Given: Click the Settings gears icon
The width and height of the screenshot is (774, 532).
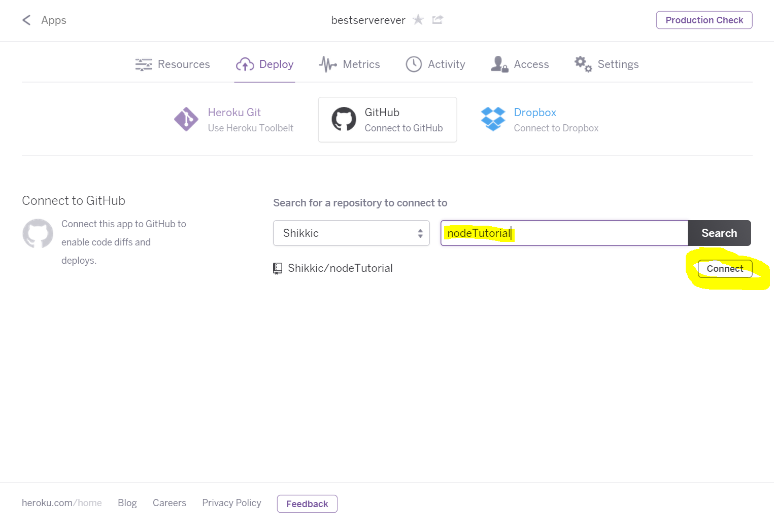Looking at the screenshot, I should [583, 64].
